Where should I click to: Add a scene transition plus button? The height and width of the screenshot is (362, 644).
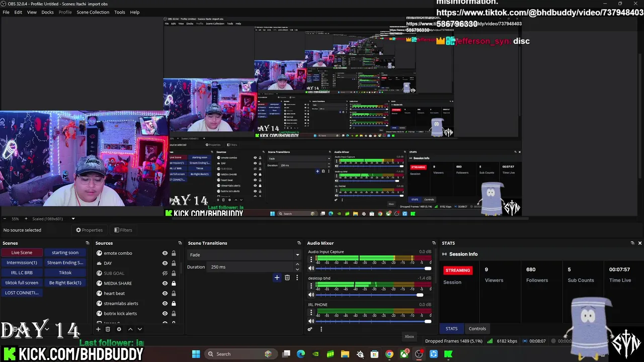[x=277, y=278]
